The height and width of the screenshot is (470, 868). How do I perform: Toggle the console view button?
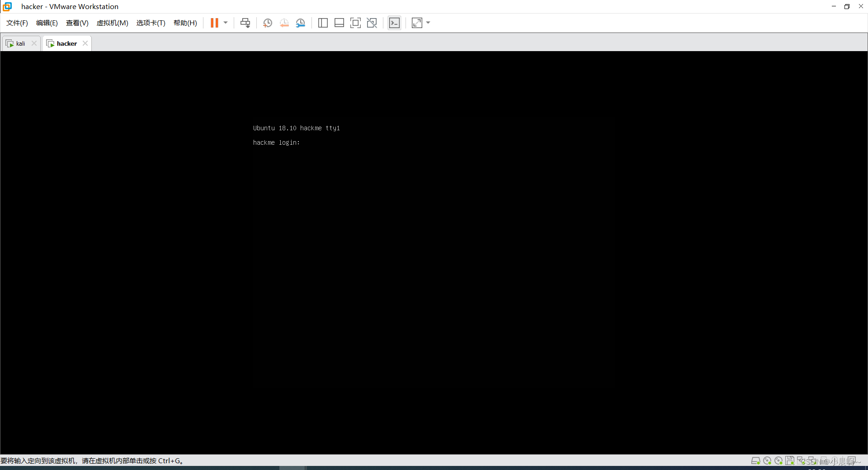point(394,23)
